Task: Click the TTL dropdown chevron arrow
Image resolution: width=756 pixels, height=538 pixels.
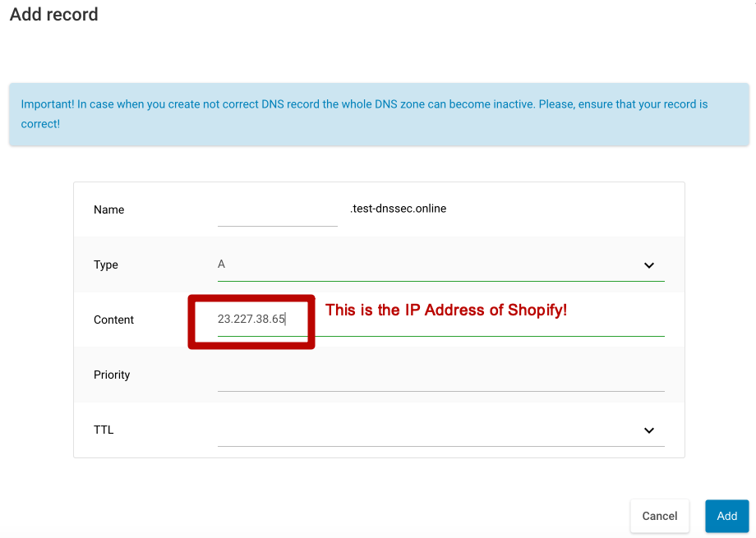Action: coord(649,430)
